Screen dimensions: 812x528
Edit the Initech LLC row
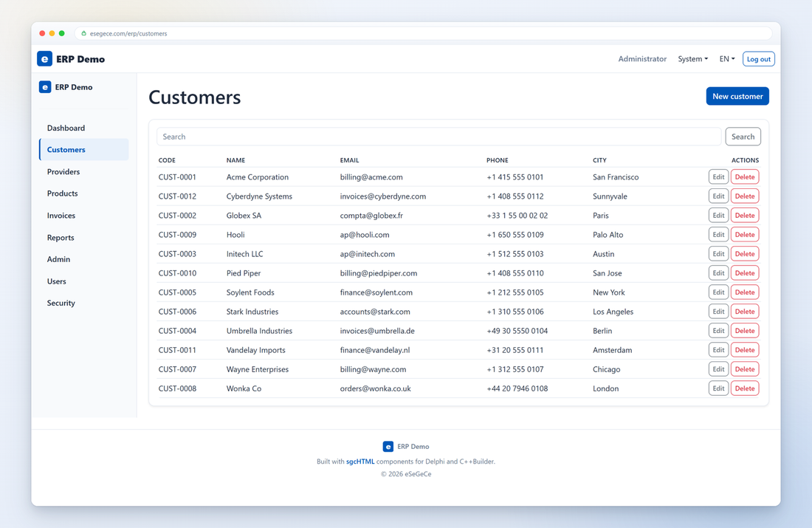(718, 253)
